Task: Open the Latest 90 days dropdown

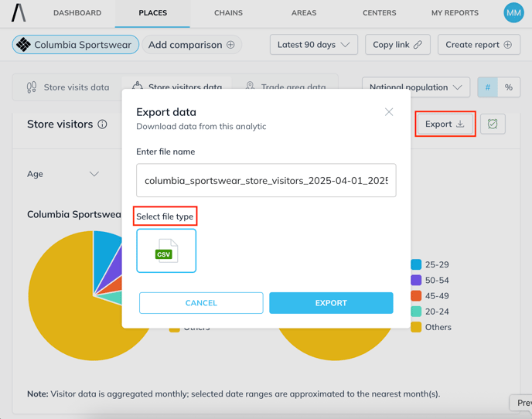Action: (313, 45)
